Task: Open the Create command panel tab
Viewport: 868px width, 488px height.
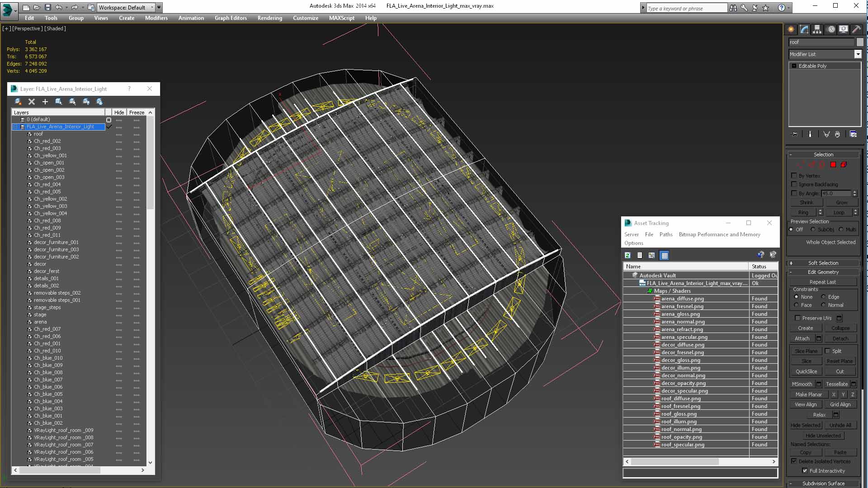Action: pos(791,29)
